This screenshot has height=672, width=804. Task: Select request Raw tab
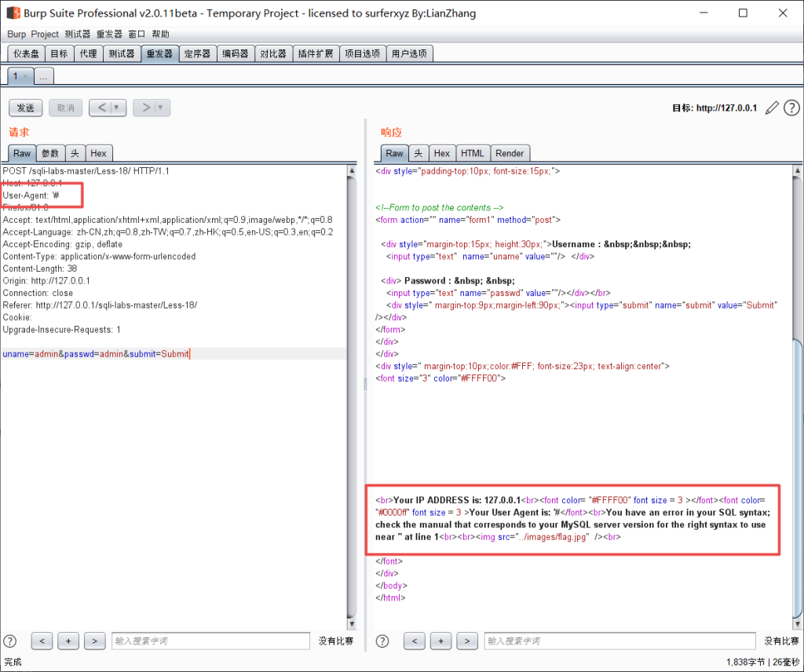click(22, 153)
